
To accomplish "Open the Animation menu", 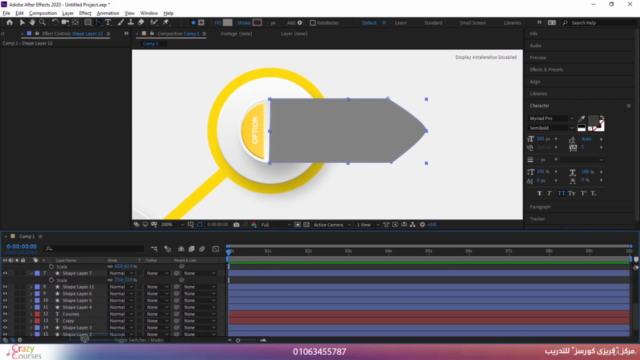I will 108,13.
